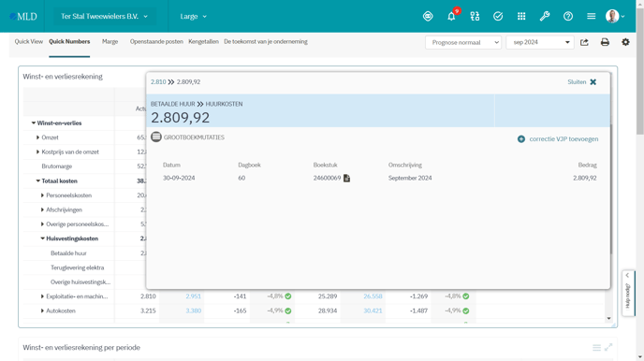This screenshot has width=644, height=361.
Task: Expand the Afschrijvingen row
Action: pos(42,209)
